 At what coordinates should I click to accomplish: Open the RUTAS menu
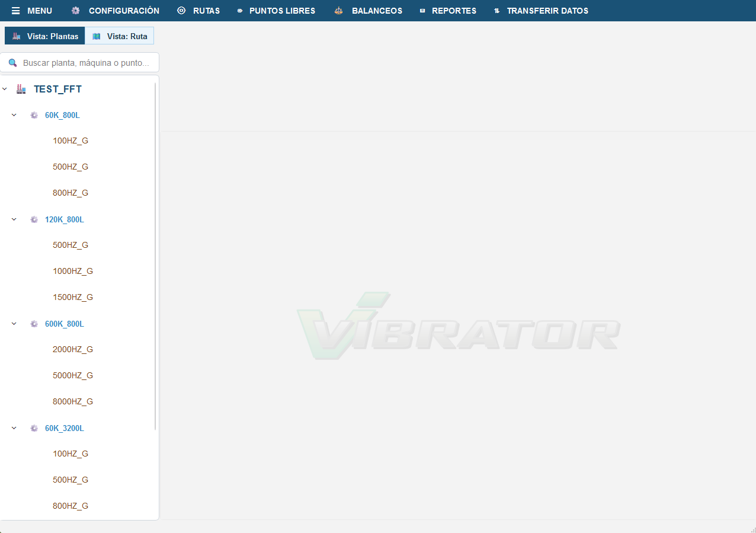click(x=198, y=11)
